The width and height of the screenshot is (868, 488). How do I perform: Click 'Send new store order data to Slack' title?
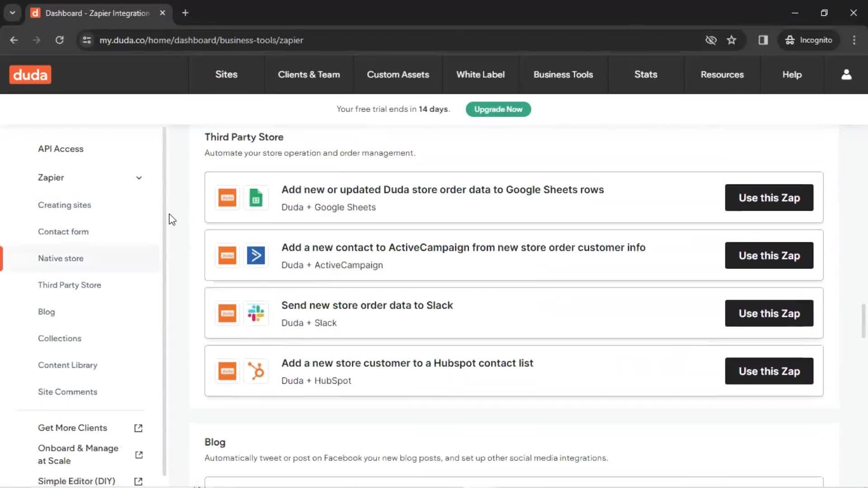[367, 305]
